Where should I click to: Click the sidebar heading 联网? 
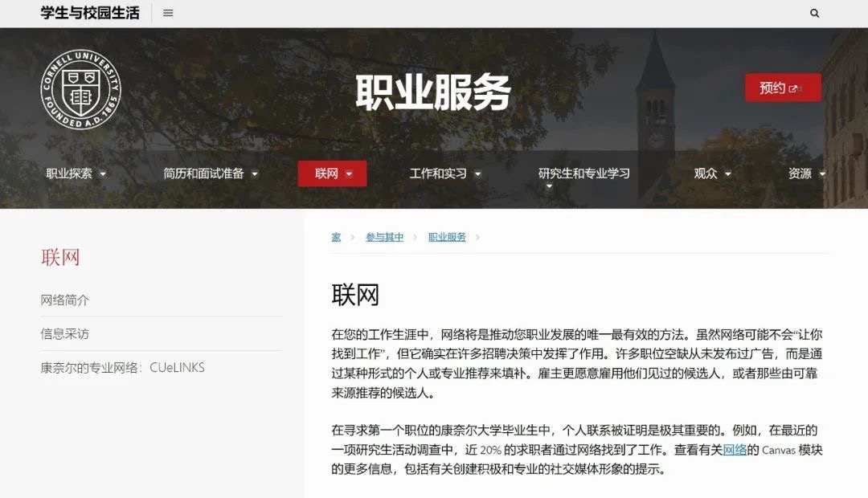(x=60, y=257)
